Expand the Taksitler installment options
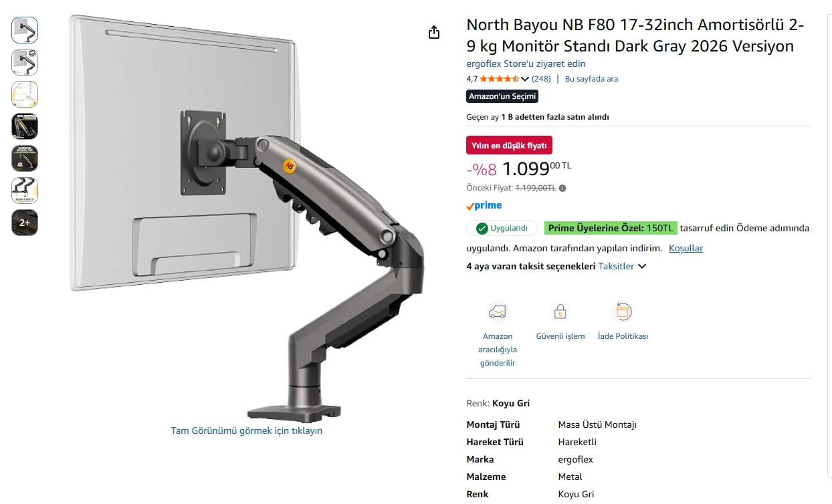832x504 pixels. pos(622,266)
